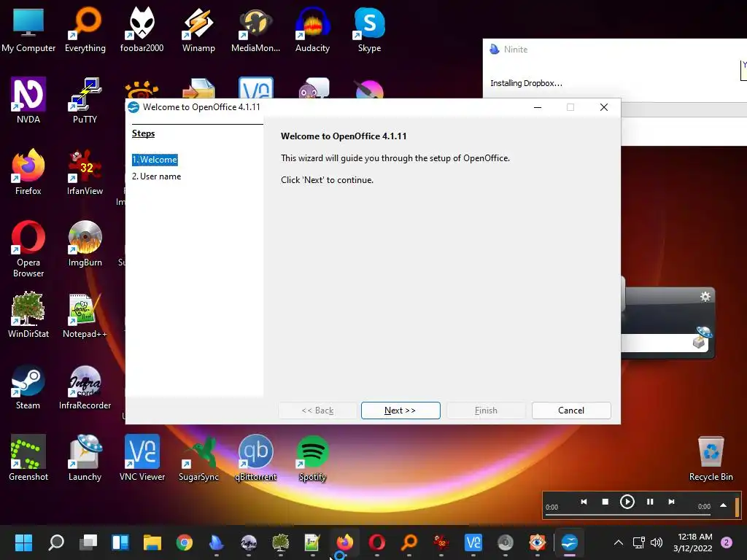Switch to Ninite on taskbar
Screen dimensions: 747x560
pos(216,542)
